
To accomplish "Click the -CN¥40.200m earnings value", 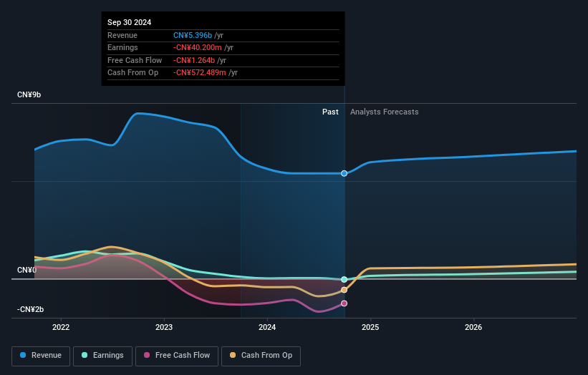I will 197,47.
